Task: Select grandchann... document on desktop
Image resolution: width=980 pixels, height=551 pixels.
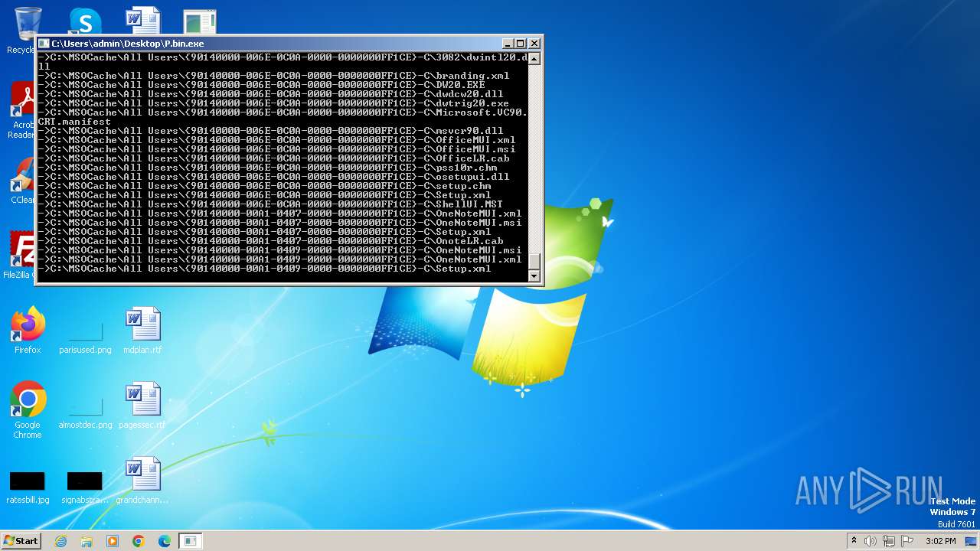Action: (x=142, y=481)
